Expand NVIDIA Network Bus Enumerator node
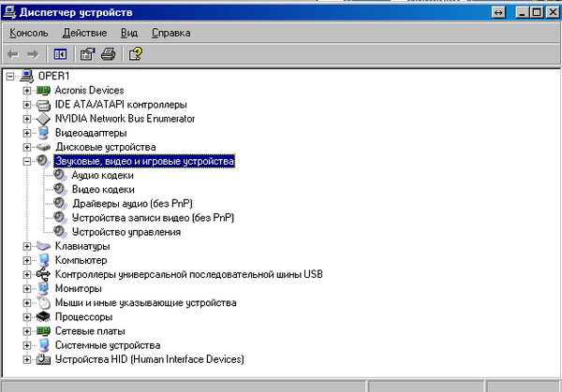This screenshot has width=562, height=392. 27,119
